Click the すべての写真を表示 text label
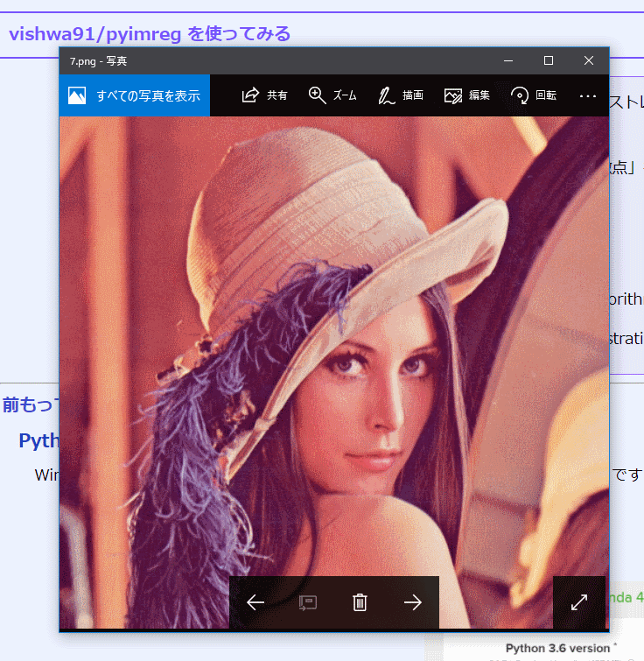 [148, 95]
